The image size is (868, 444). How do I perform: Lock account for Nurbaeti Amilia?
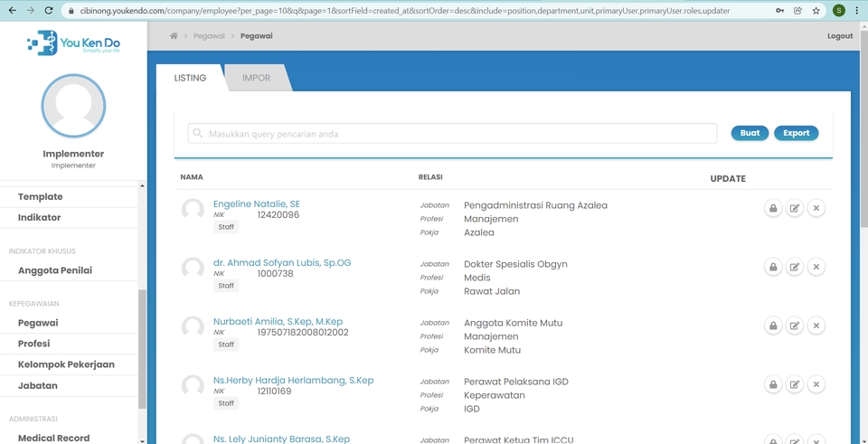click(x=773, y=326)
